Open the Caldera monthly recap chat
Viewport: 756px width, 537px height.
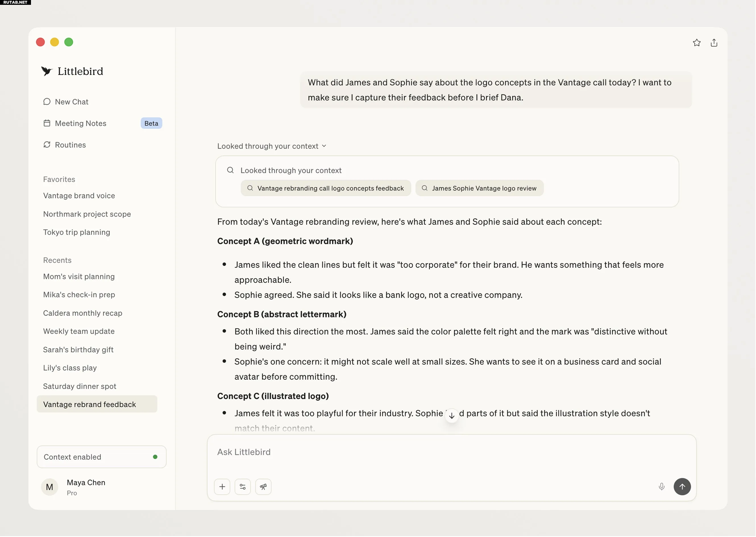coord(83,313)
